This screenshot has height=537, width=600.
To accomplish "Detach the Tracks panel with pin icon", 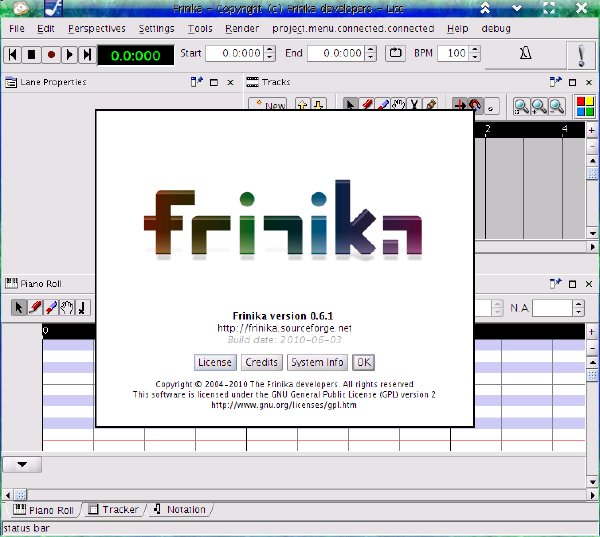I will 555,82.
